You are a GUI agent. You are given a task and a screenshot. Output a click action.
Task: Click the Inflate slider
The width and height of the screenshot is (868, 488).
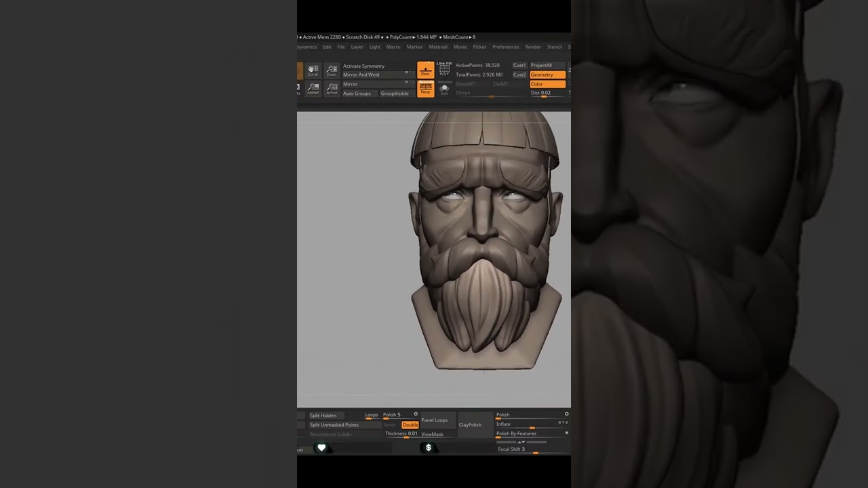pos(532,425)
